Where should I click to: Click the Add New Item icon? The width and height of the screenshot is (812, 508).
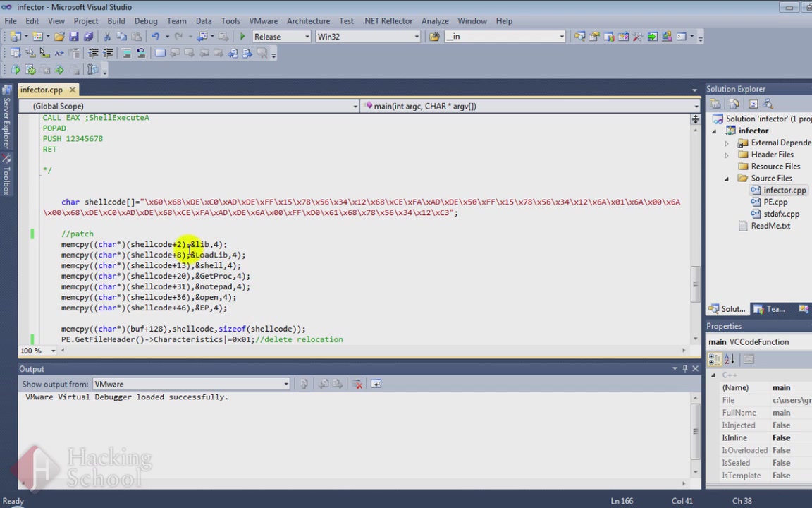pyautogui.click(x=37, y=37)
